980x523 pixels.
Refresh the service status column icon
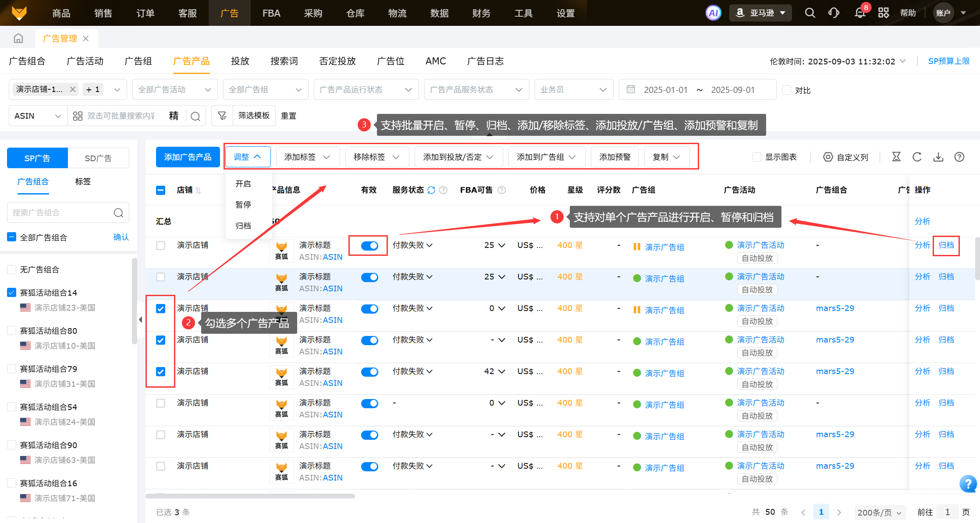tap(431, 190)
